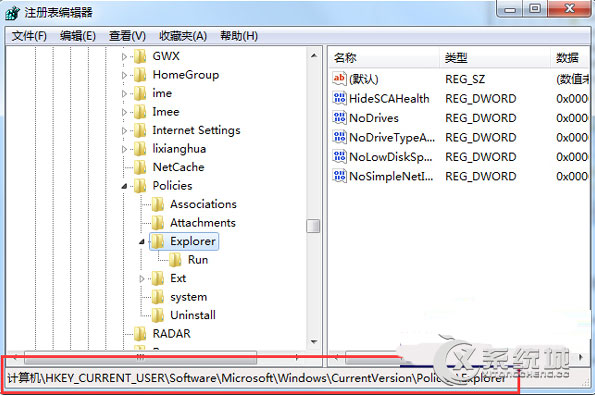Click the Uninstall folder icon
The width and height of the screenshot is (595, 396).
click(x=157, y=316)
